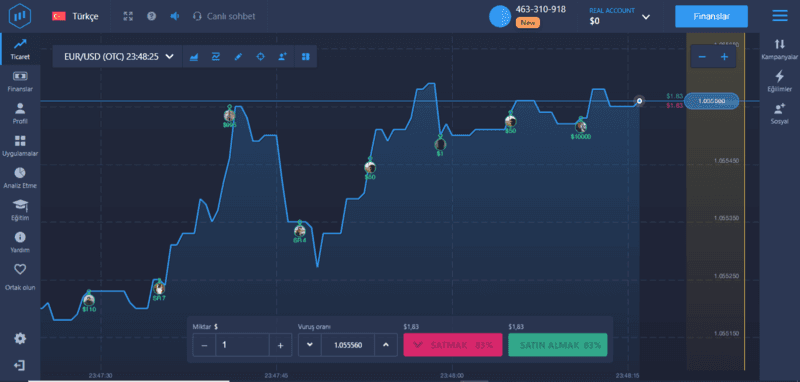This screenshot has width=800, height=382.
Task: Open the indicators icon in the chart toolbar
Action: point(215,57)
